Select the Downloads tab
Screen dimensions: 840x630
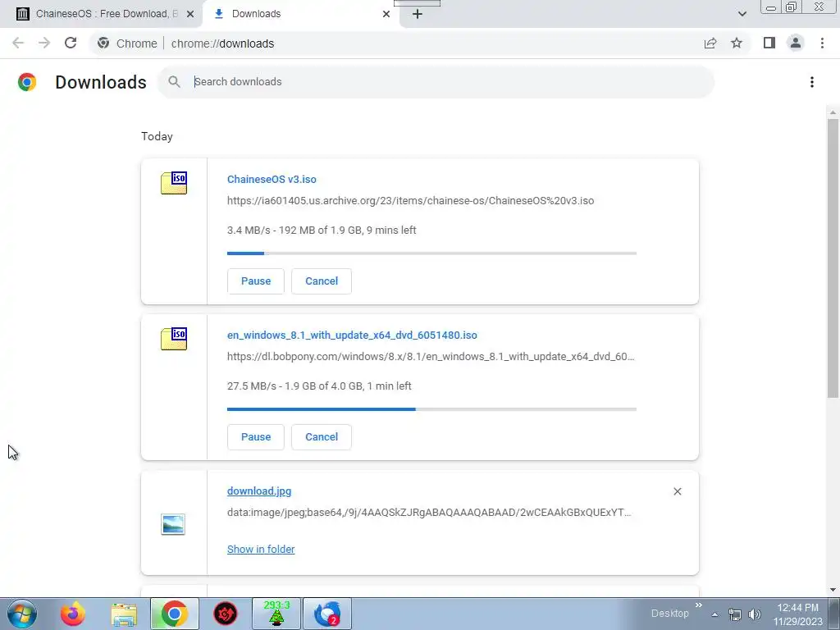pyautogui.click(x=303, y=14)
